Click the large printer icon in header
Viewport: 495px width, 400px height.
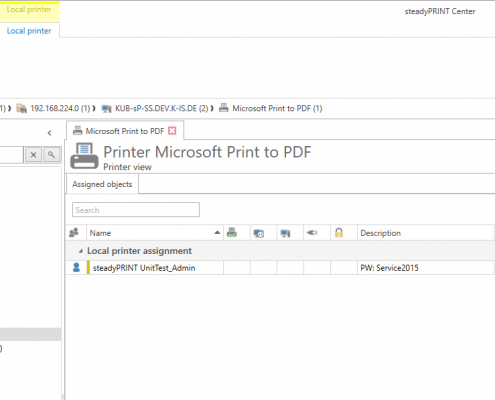[84, 156]
